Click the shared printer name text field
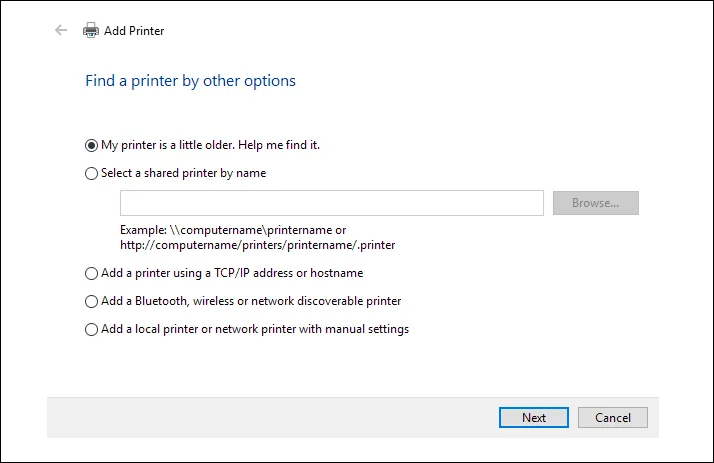The height and width of the screenshot is (463, 714). [331, 203]
